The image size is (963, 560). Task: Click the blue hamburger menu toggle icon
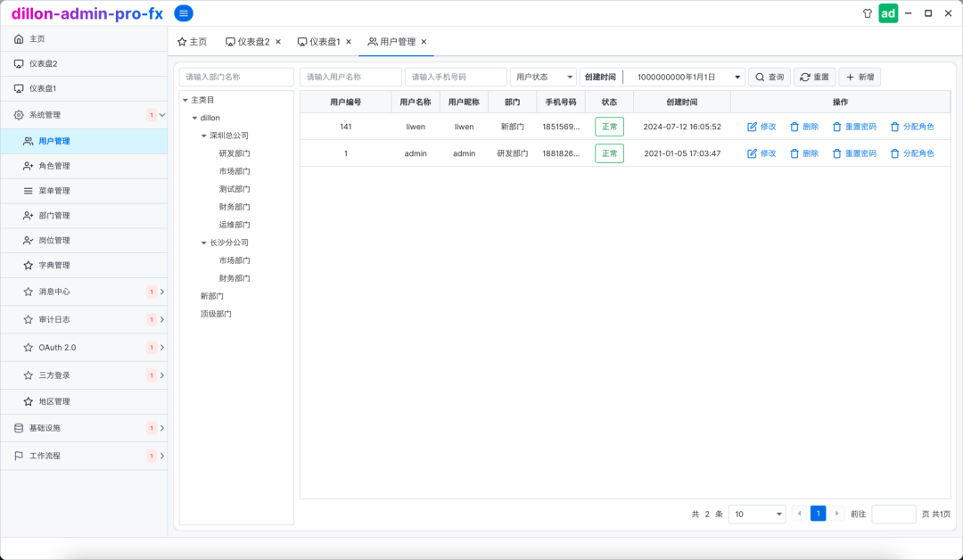pos(184,13)
